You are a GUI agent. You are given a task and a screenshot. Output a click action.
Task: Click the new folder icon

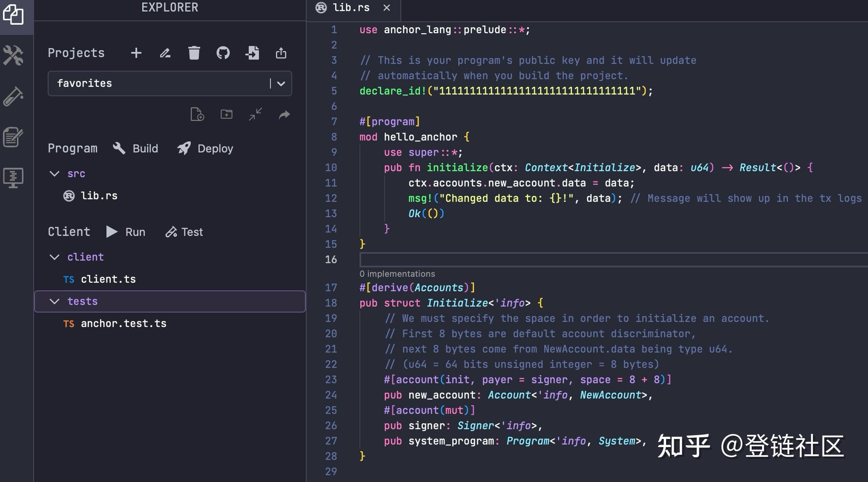coord(227,114)
